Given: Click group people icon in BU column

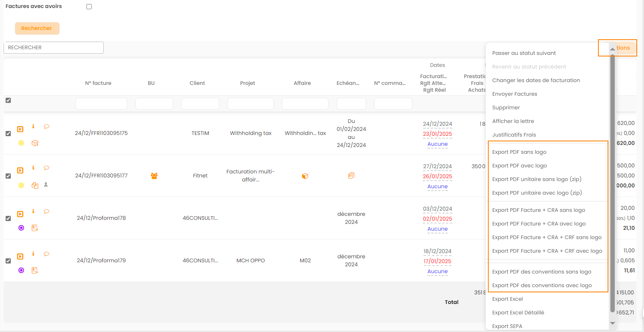Looking at the screenshot, I should tap(154, 176).
